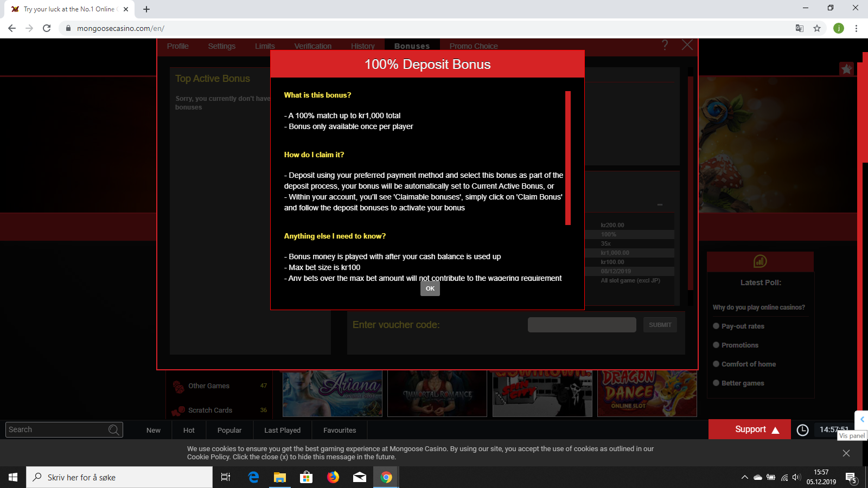Expand the Support chat panel
868x488 pixels.
pos(750,429)
